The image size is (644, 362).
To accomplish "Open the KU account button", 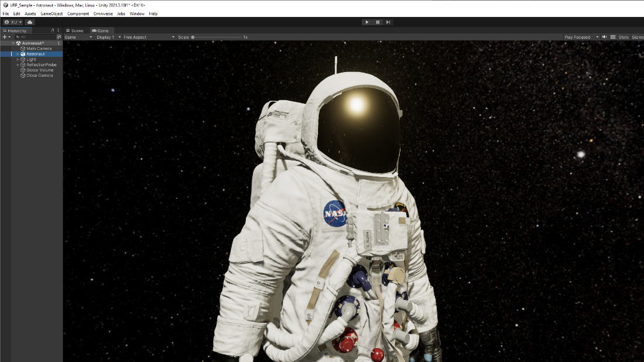I will (13, 22).
